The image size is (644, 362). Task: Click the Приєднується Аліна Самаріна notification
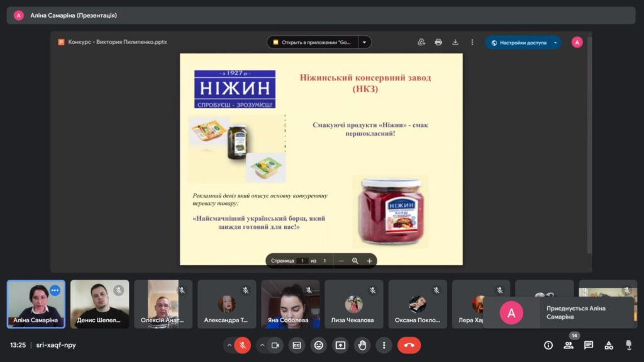coord(558,313)
